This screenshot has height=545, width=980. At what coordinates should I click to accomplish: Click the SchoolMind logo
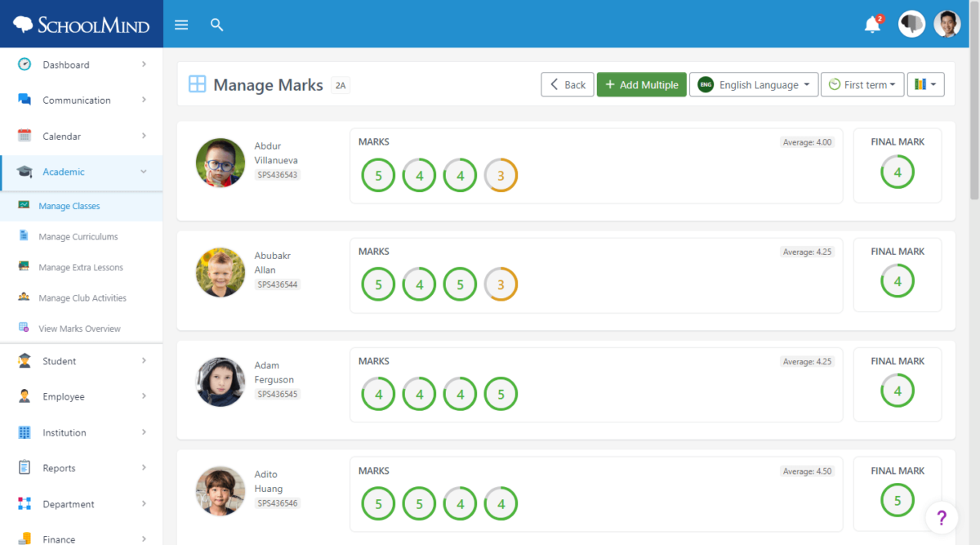(x=82, y=25)
